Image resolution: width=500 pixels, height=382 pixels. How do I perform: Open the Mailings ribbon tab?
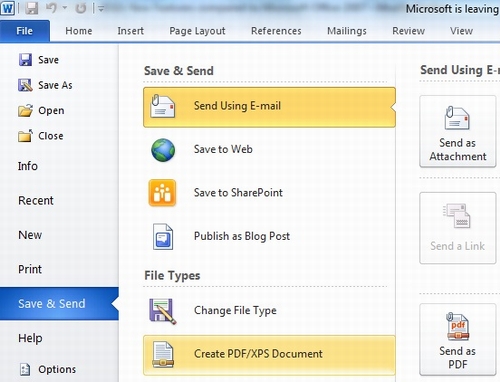click(x=347, y=31)
